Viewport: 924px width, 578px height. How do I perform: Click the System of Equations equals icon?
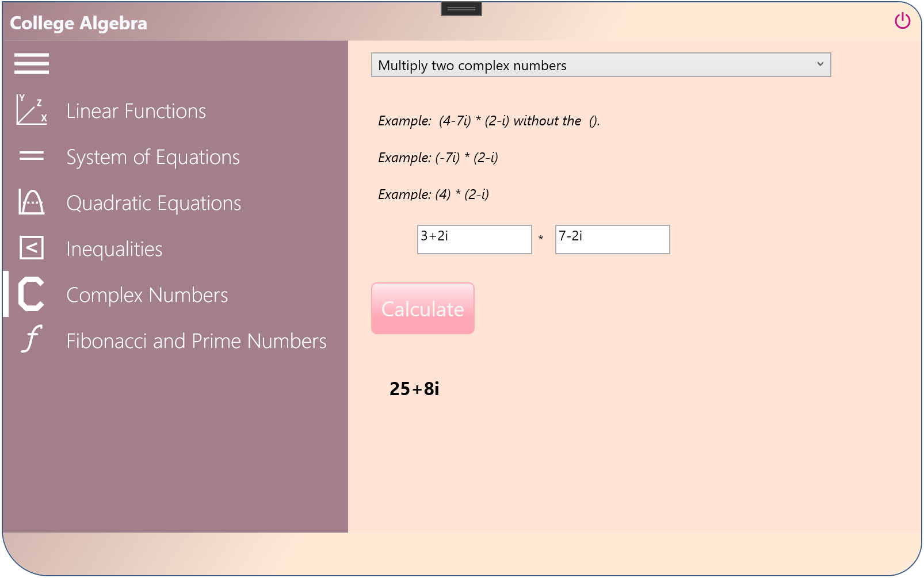pyautogui.click(x=32, y=156)
